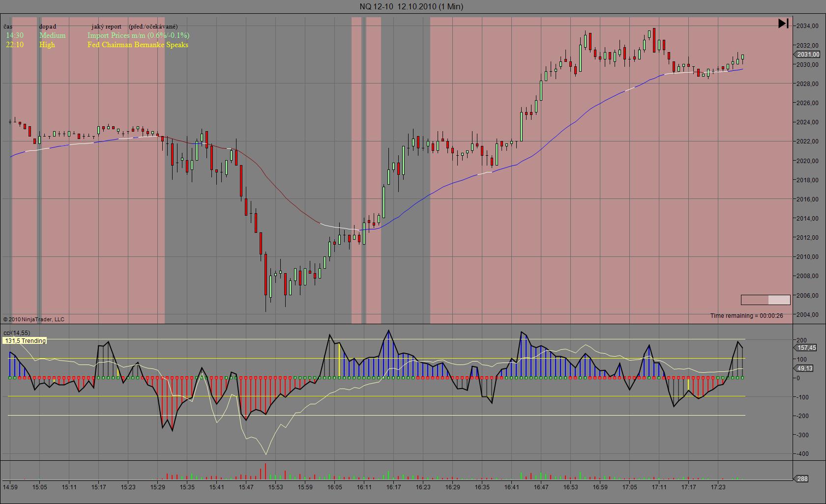
Task: Click the 15:53 time axis label
Action: [276, 487]
